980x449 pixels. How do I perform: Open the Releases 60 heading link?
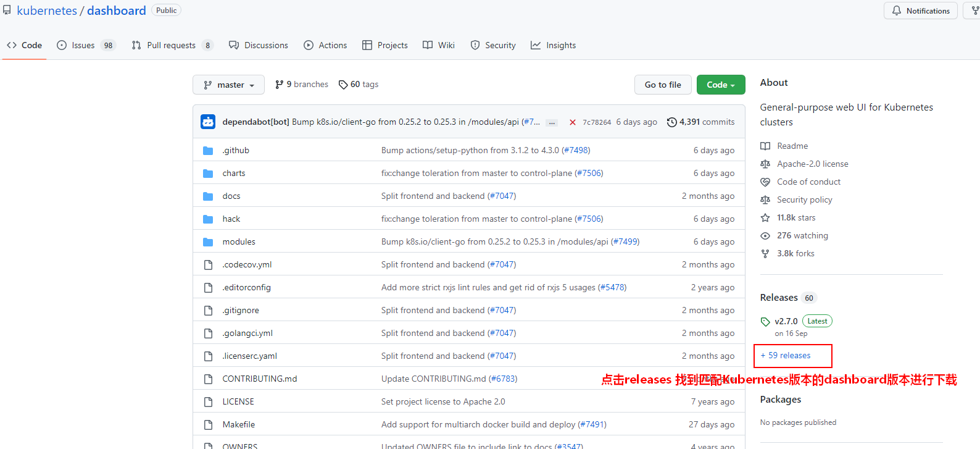click(789, 298)
